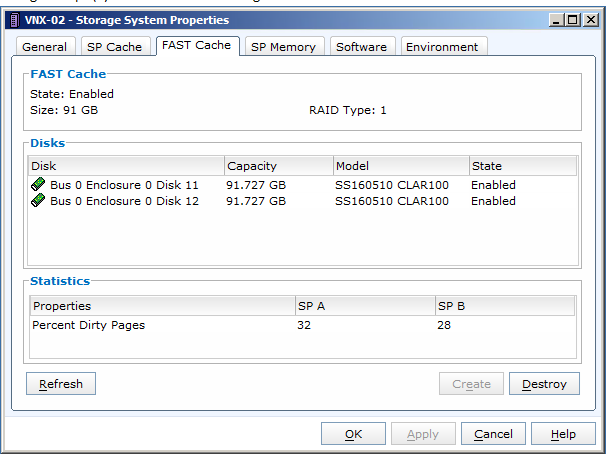Sort disks by State column header

[523, 166]
